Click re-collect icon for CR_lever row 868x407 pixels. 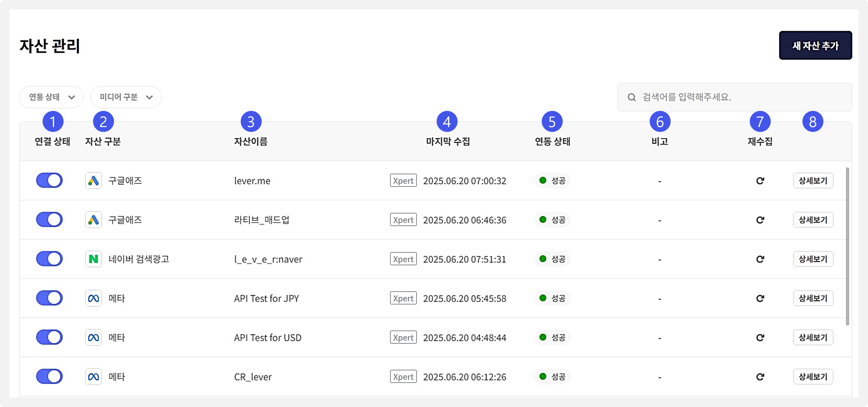(x=760, y=377)
